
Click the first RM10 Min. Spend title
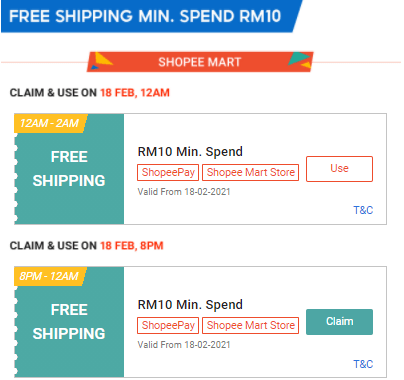[190, 152]
